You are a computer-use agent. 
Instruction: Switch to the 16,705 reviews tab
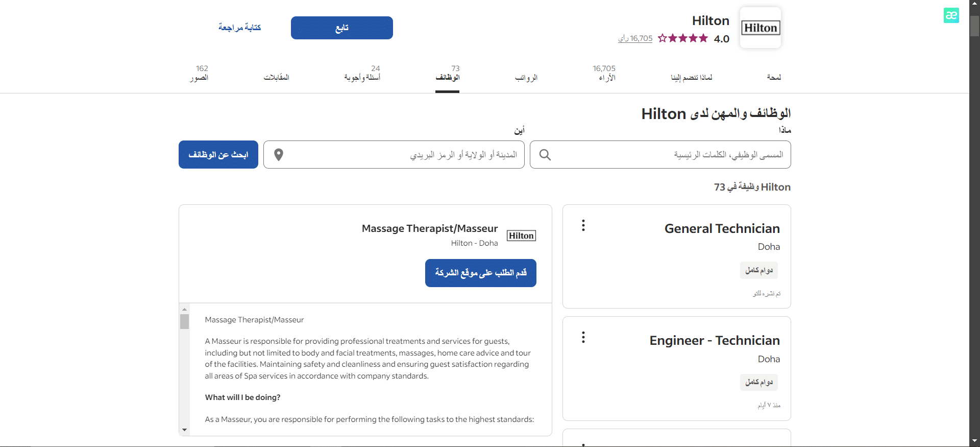[604, 73]
